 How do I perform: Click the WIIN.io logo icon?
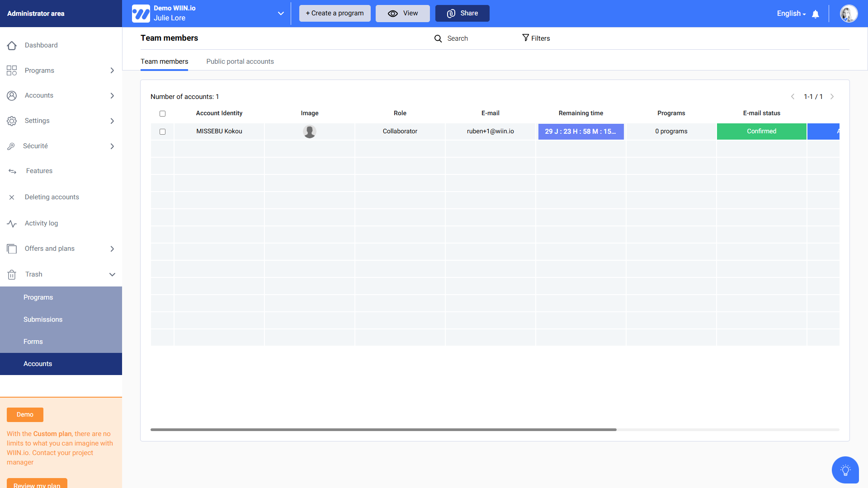(141, 14)
